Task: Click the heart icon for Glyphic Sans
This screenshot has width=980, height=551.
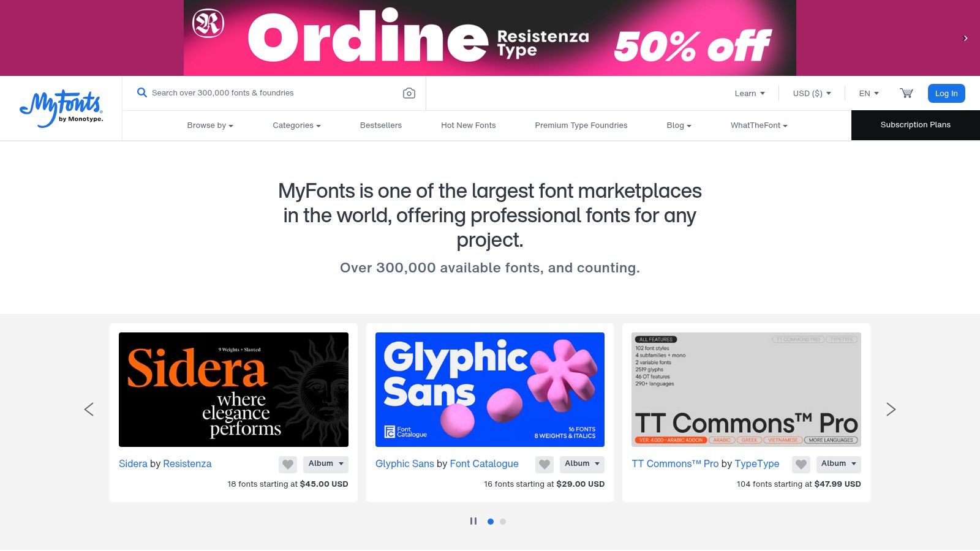Action: click(544, 464)
